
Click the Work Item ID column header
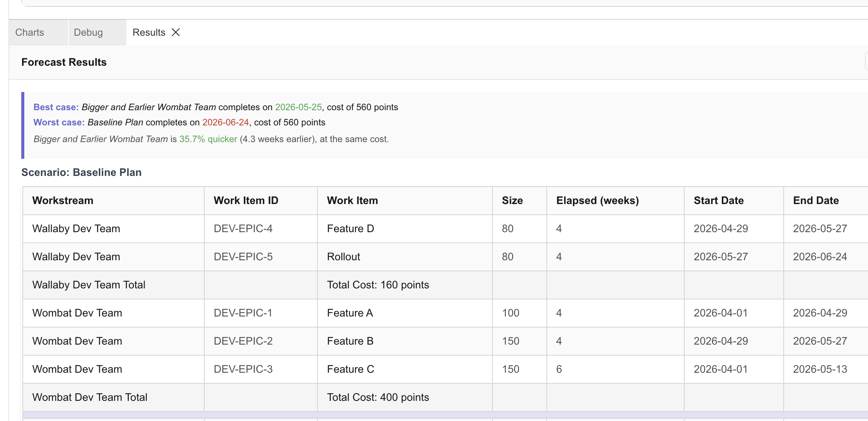(x=246, y=200)
